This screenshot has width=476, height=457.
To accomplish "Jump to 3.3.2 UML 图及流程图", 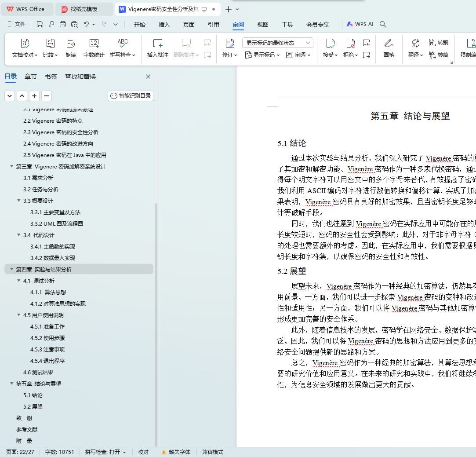I will point(56,223).
